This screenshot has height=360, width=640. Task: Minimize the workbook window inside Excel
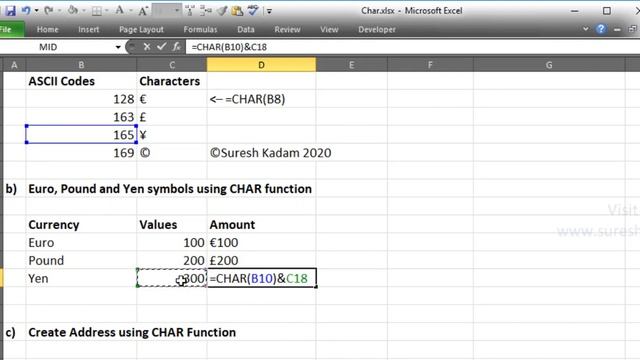click(x=617, y=29)
